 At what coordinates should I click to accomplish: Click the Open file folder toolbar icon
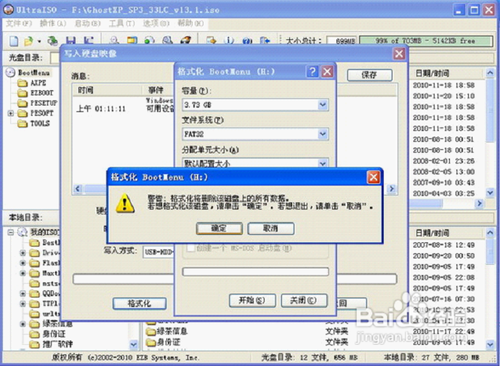tap(28, 41)
